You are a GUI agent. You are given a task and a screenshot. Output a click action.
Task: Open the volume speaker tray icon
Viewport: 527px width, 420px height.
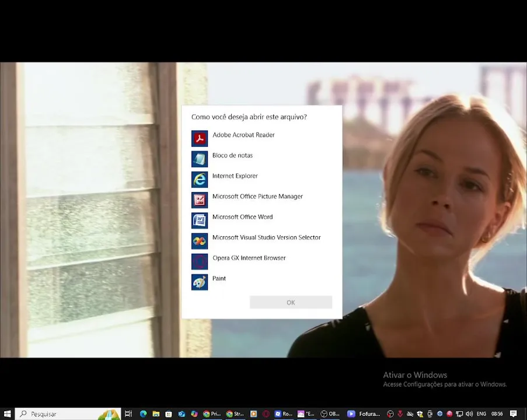pos(469,414)
